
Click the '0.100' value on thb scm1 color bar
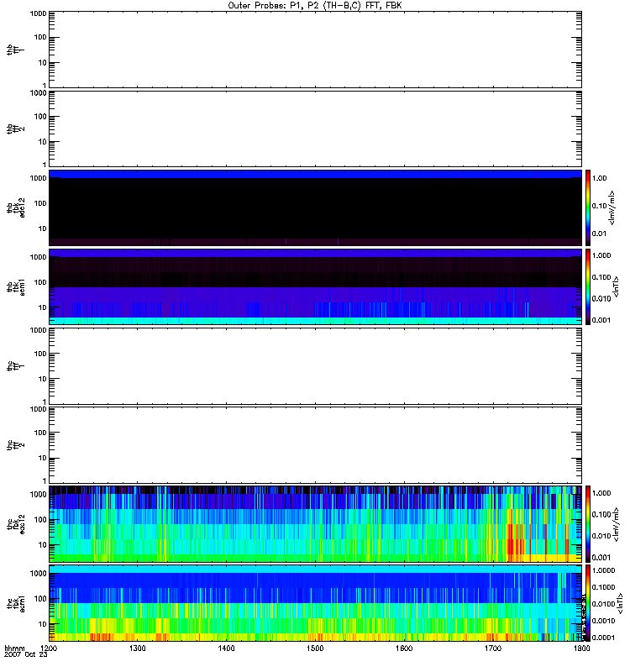click(x=601, y=277)
